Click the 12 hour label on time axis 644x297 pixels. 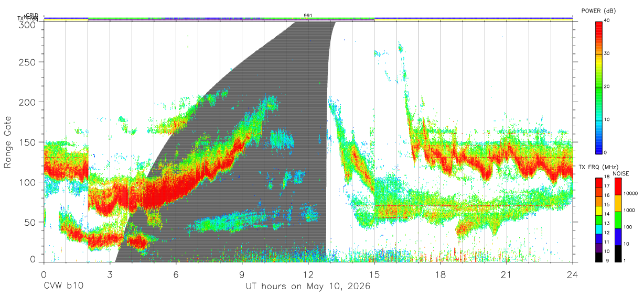tap(308, 274)
